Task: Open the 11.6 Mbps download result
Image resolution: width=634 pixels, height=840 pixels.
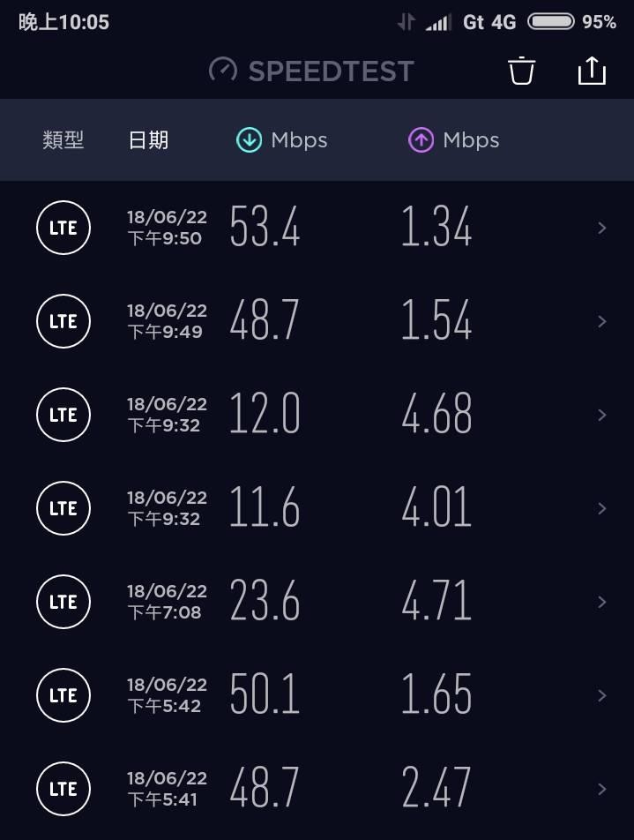Action: 265,506
